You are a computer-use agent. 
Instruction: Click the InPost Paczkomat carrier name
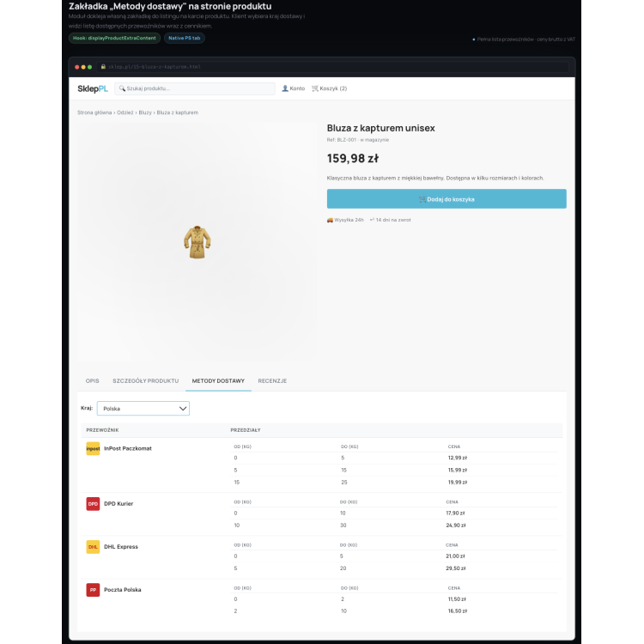click(x=128, y=449)
